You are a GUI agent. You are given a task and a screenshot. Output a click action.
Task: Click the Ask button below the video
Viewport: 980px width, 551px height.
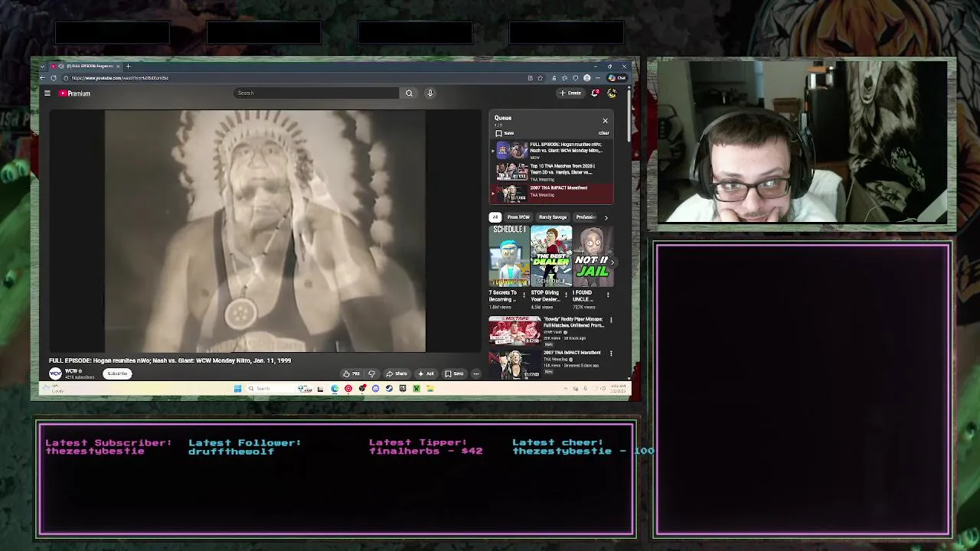(426, 373)
